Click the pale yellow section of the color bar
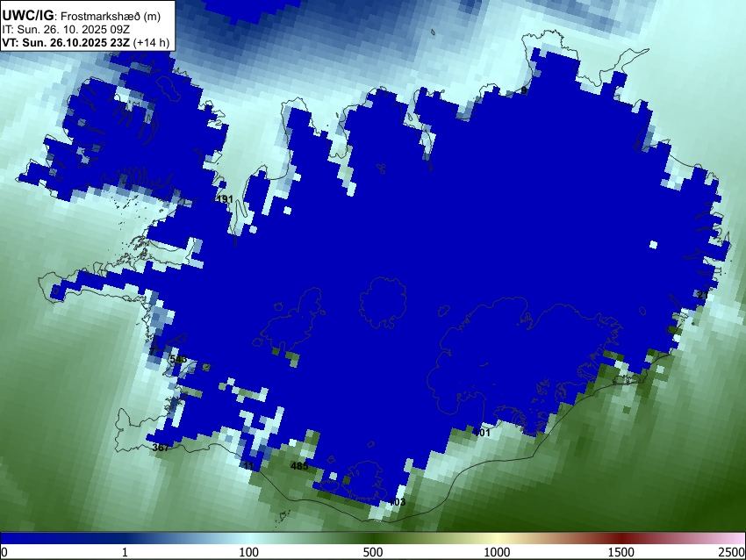 497,538
